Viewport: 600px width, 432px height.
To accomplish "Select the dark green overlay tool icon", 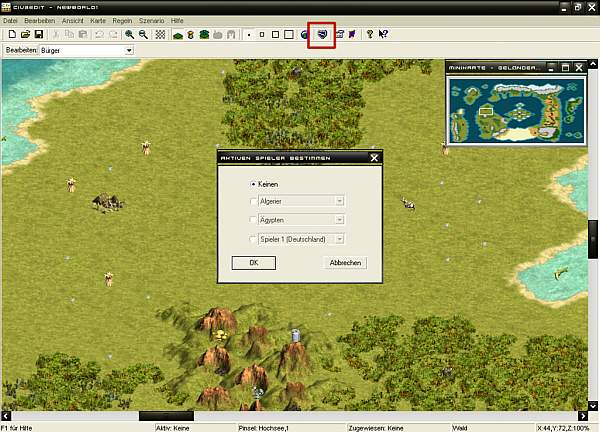I will [x=204, y=35].
